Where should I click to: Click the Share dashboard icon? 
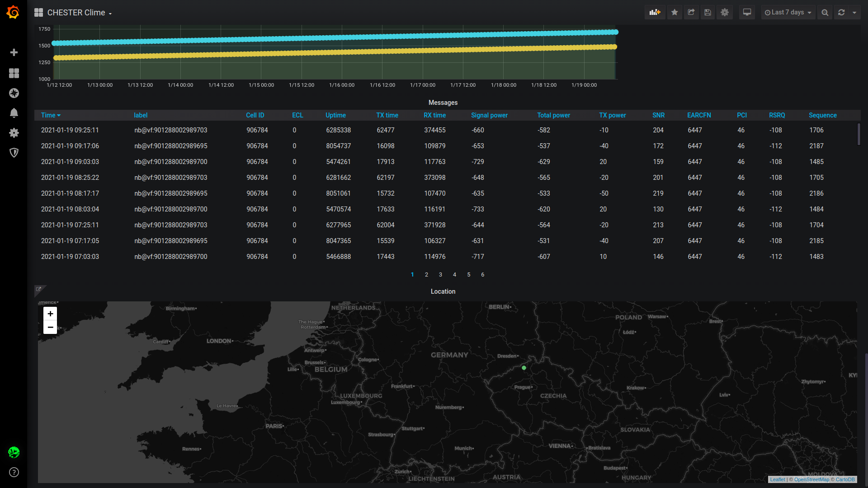click(x=691, y=13)
